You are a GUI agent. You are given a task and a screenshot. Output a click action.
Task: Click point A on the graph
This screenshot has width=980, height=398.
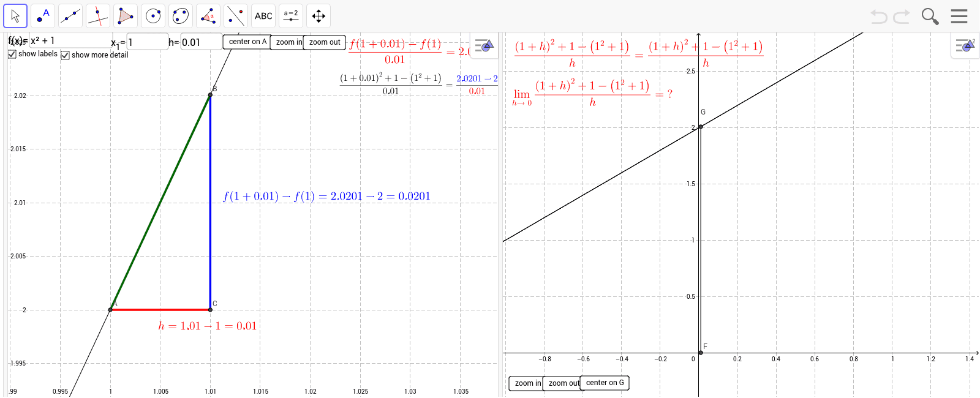(x=110, y=310)
